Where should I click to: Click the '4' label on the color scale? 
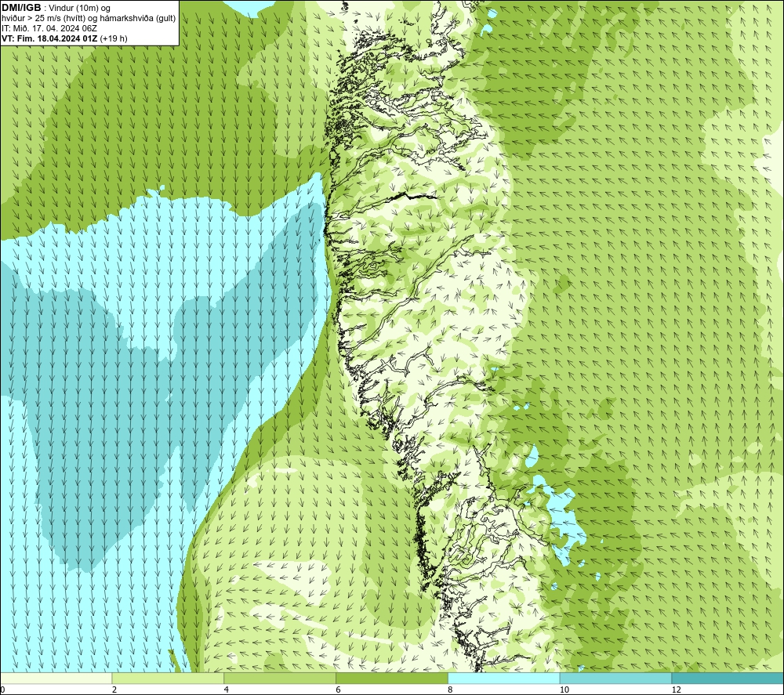point(227,690)
